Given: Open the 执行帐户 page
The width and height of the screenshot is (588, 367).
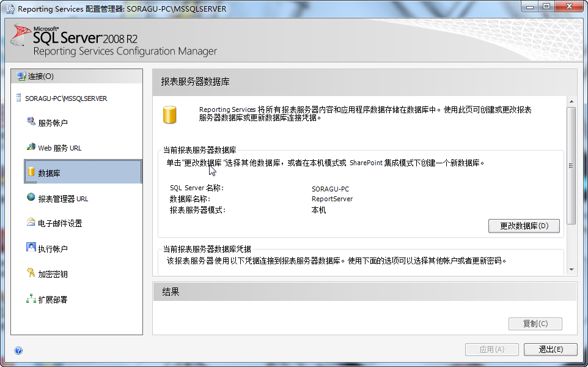Looking at the screenshot, I should [53, 249].
